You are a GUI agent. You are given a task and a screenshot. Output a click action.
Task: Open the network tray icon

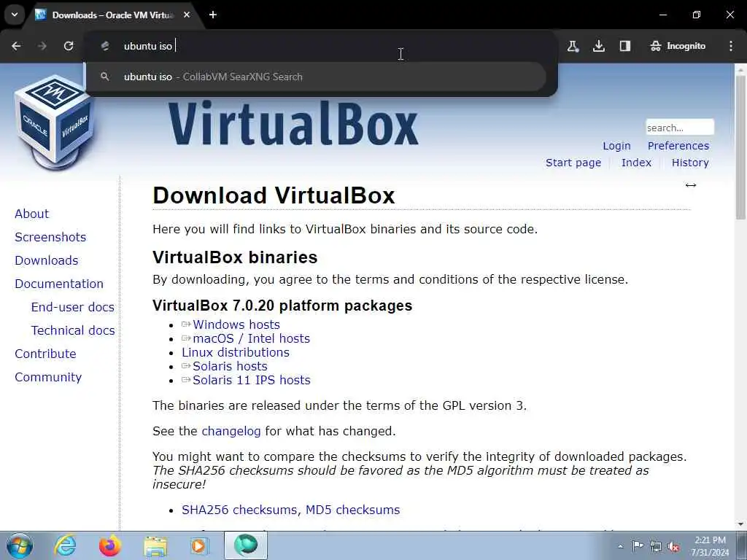[656, 546]
